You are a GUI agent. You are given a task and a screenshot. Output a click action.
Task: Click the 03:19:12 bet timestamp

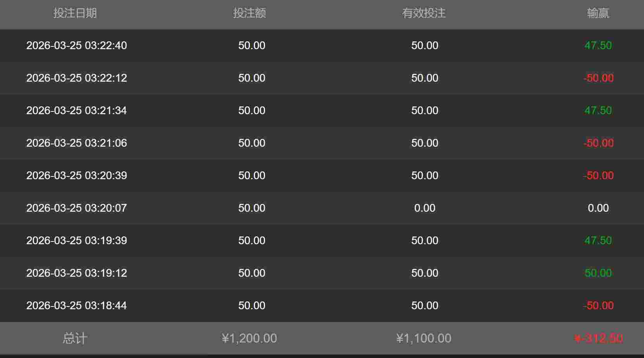(76, 273)
